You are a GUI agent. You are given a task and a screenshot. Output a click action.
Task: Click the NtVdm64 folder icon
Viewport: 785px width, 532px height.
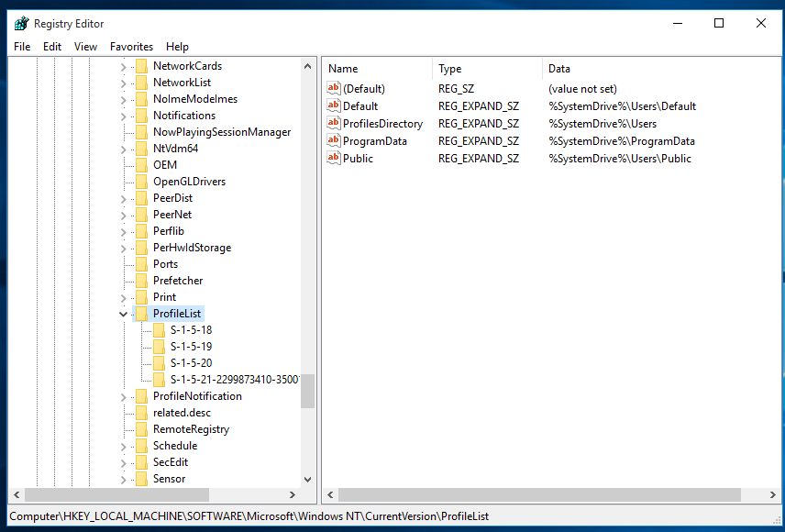pos(141,149)
